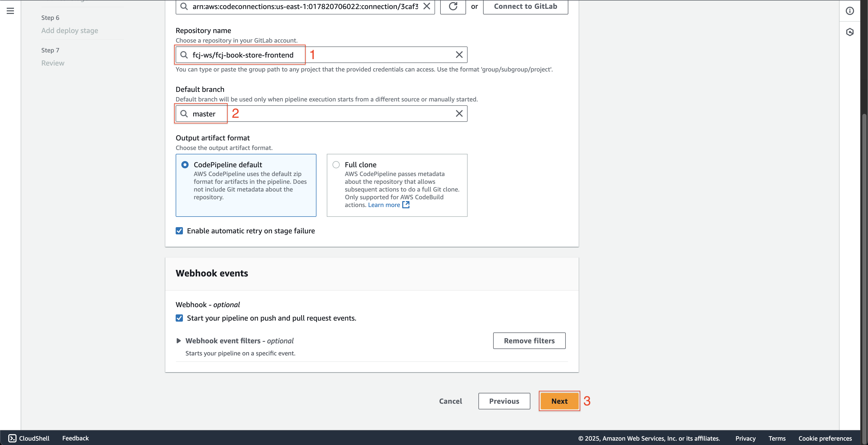
Task: Click the Connect to GitLab button
Action: click(525, 6)
